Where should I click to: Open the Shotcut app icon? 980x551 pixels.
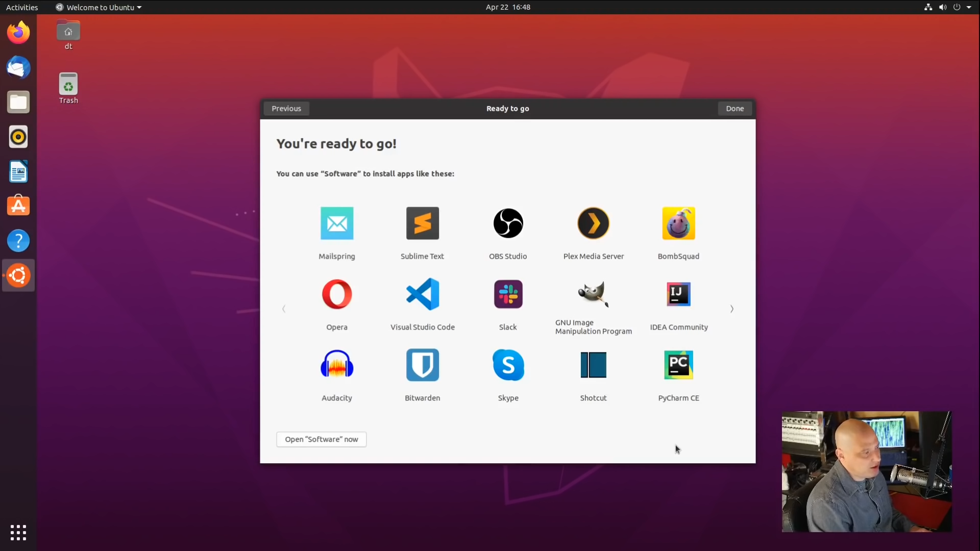click(594, 364)
